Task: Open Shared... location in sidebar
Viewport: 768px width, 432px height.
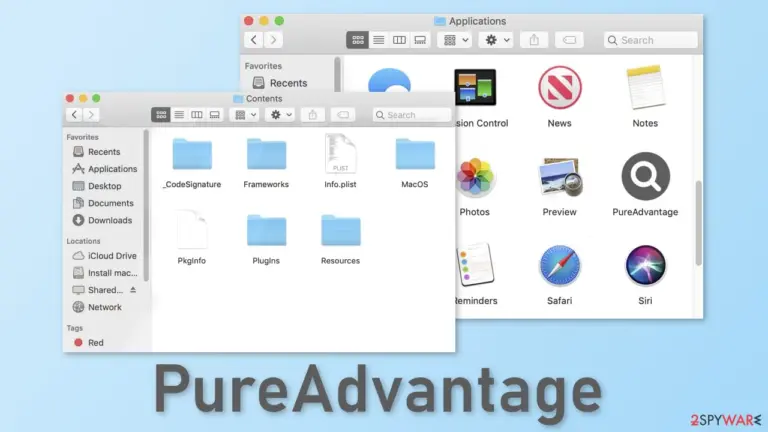Action: (x=97, y=290)
